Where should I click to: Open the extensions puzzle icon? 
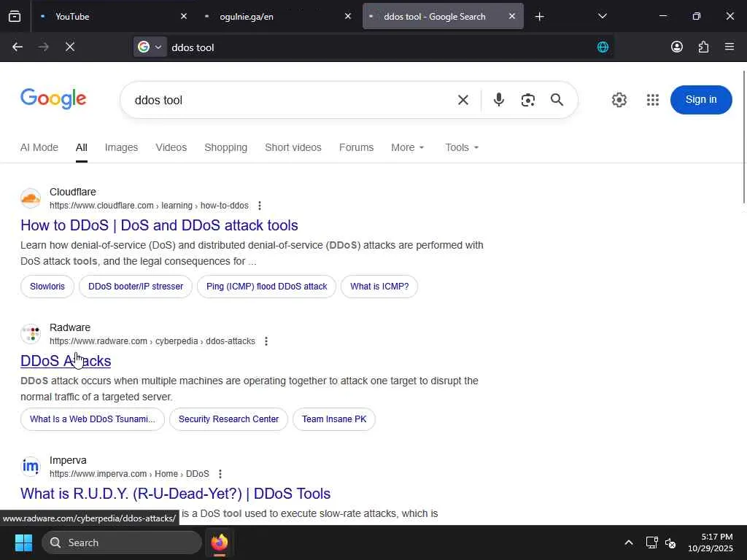coord(703,47)
